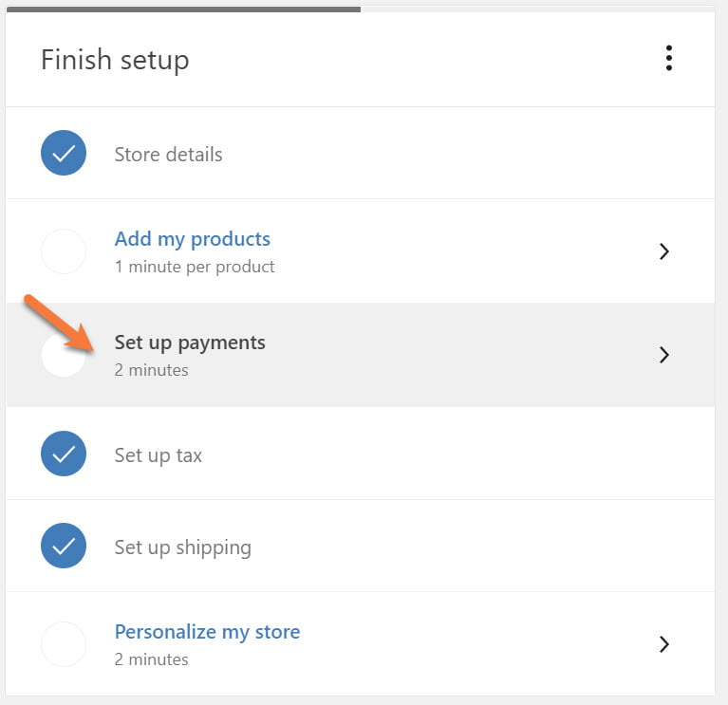Click the empty circle beside Set up payments
Image resolution: width=728 pixels, height=705 pixels.
[x=64, y=355]
